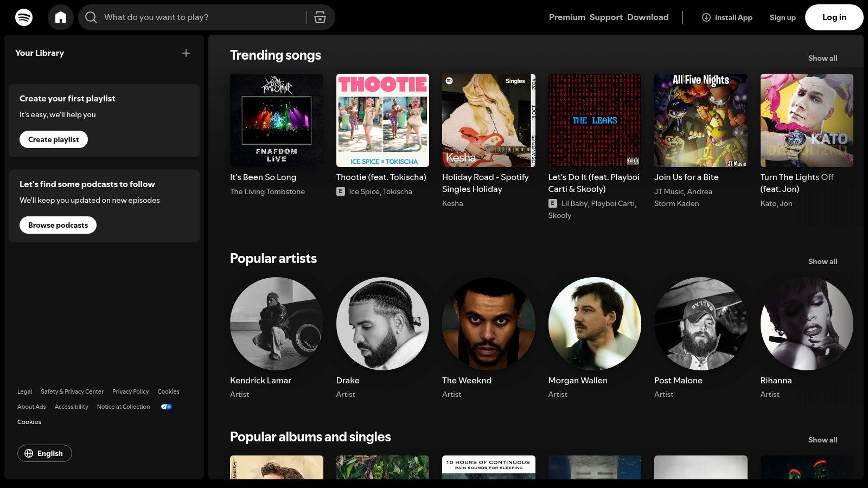Viewport: 868px width, 488px height.
Task: Open the Legal footer link
Action: pos(24,391)
